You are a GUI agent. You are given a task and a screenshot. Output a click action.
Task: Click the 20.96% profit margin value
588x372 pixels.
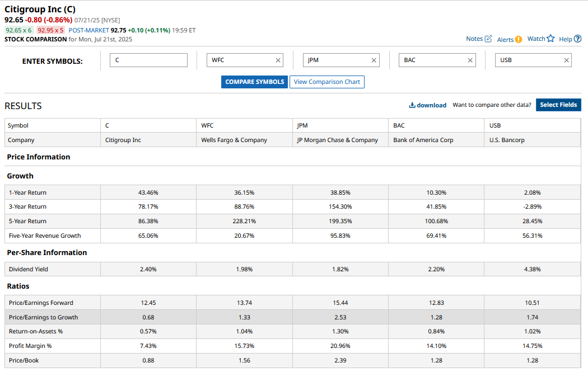click(340, 346)
